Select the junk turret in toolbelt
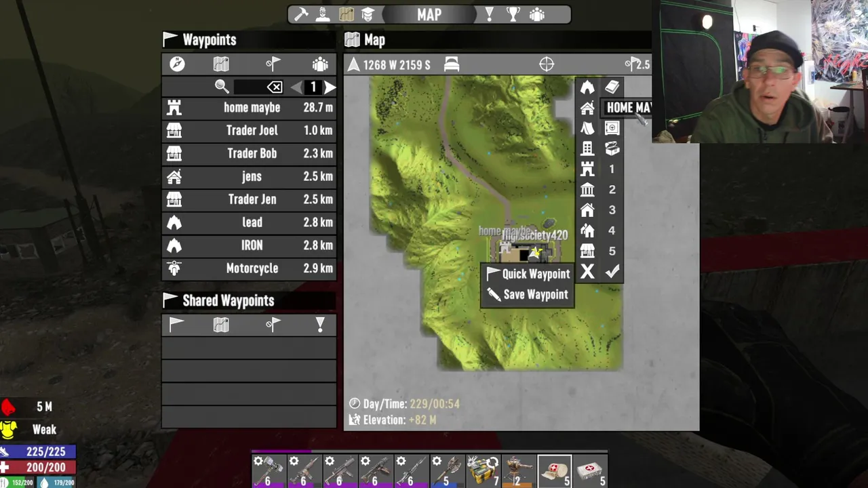 (519, 472)
